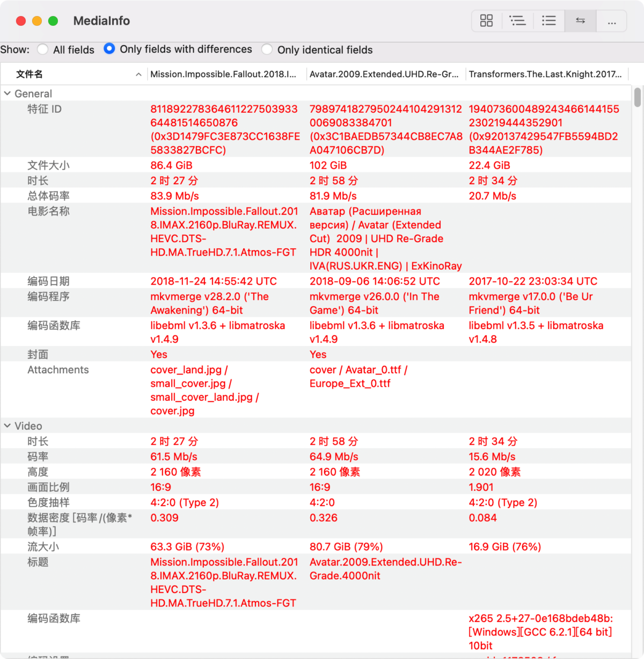Select the 2 020 像素 height value

coord(495,472)
